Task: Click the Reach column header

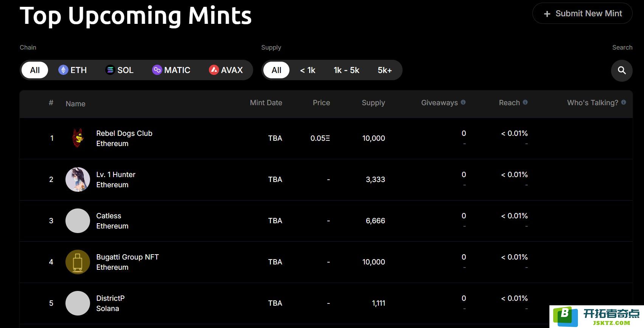Action: click(509, 103)
